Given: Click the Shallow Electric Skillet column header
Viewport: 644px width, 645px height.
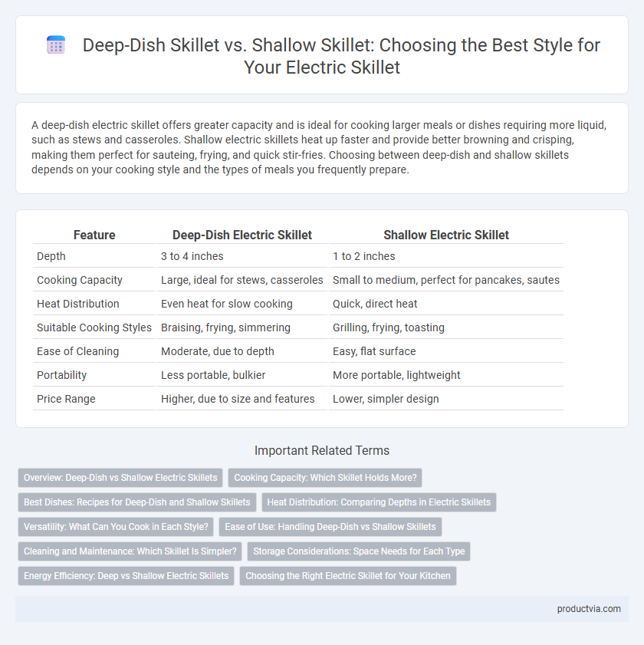Looking at the screenshot, I should (x=445, y=235).
